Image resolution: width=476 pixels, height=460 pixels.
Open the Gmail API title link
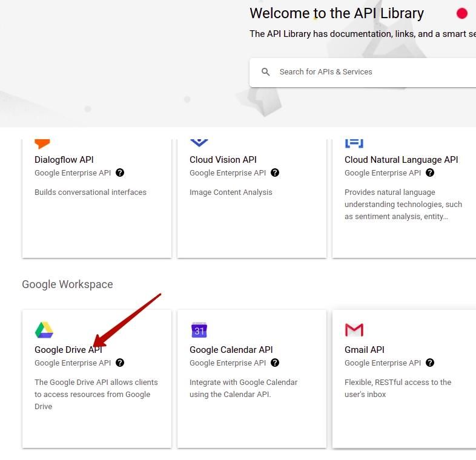pyautogui.click(x=365, y=350)
